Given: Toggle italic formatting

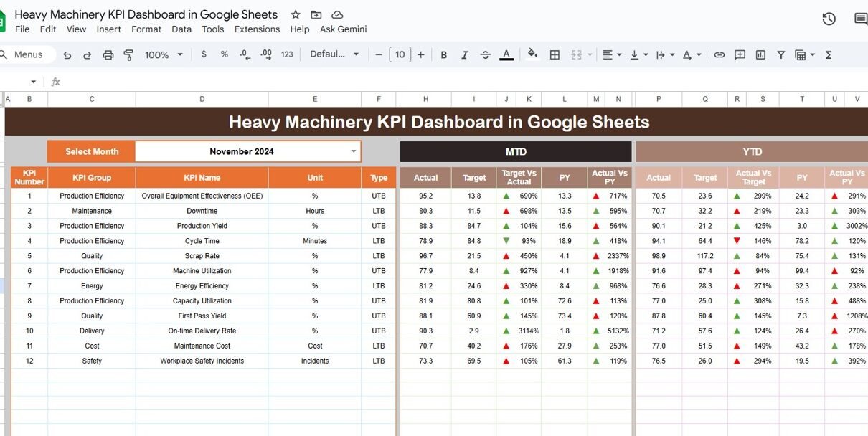Looking at the screenshot, I should click(464, 55).
